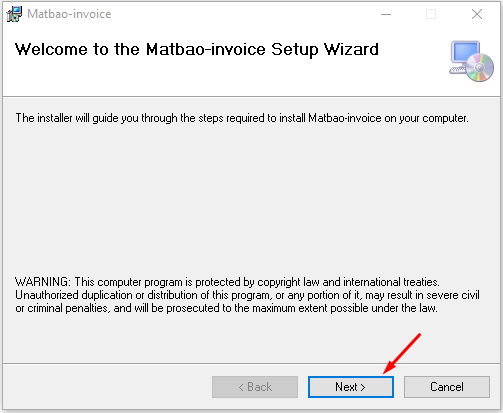Click the greyed-out maximize button
Image resolution: width=503 pixels, height=413 pixels.
click(431, 14)
